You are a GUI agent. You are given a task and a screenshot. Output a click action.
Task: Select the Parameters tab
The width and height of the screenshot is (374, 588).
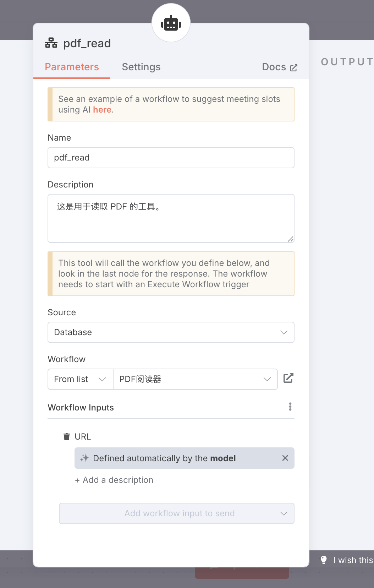pyautogui.click(x=72, y=67)
